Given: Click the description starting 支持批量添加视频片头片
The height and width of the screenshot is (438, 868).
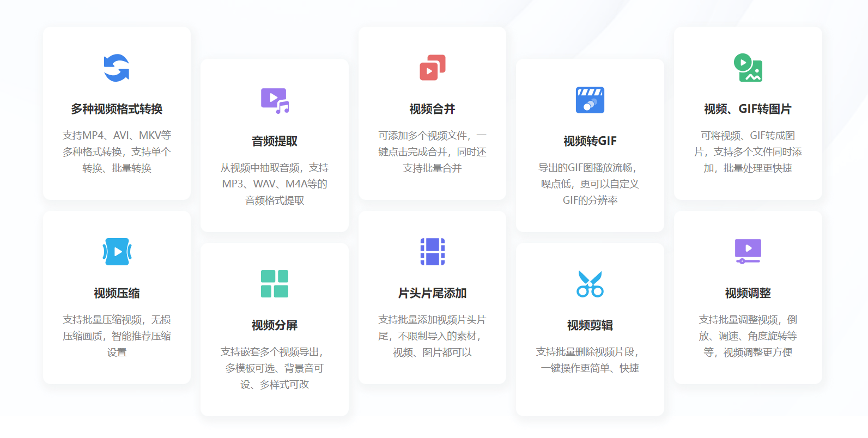Looking at the screenshot, I should [x=432, y=336].
